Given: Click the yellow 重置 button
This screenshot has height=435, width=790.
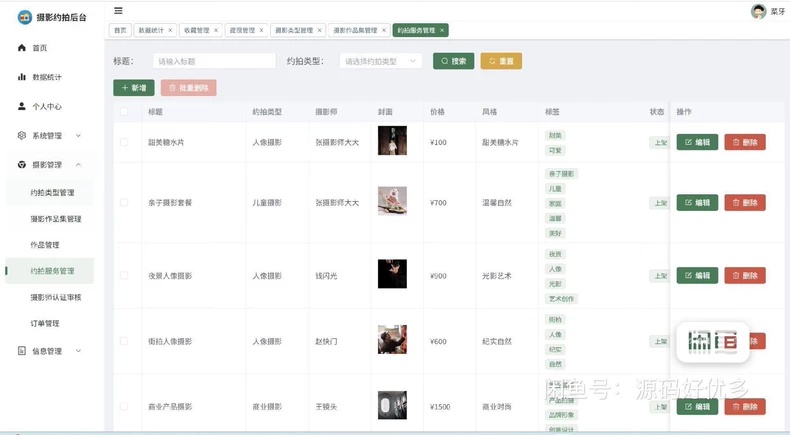Looking at the screenshot, I should point(501,61).
